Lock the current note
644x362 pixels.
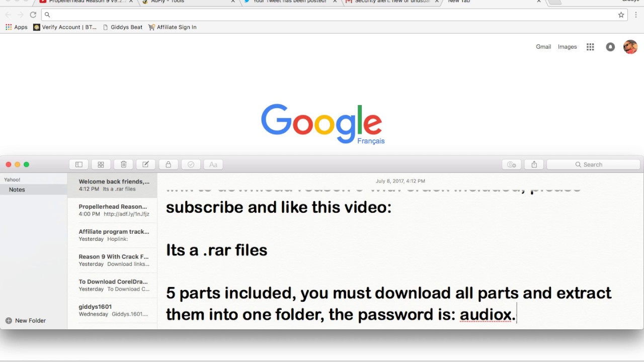click(x=169, y=164)
